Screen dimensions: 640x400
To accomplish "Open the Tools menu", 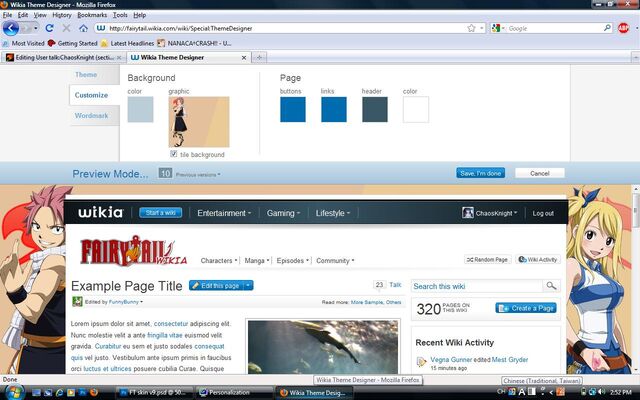I will 120,15.
